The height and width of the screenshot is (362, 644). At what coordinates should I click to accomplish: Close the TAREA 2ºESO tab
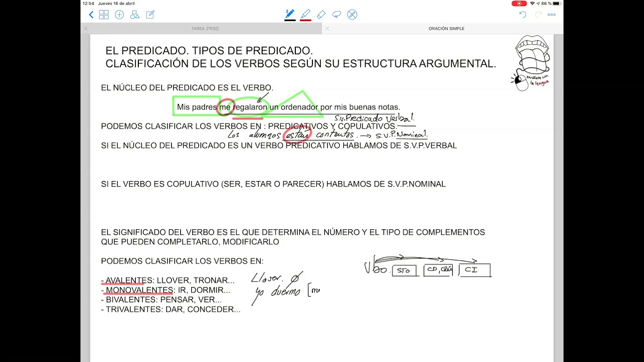click(86, 29)
